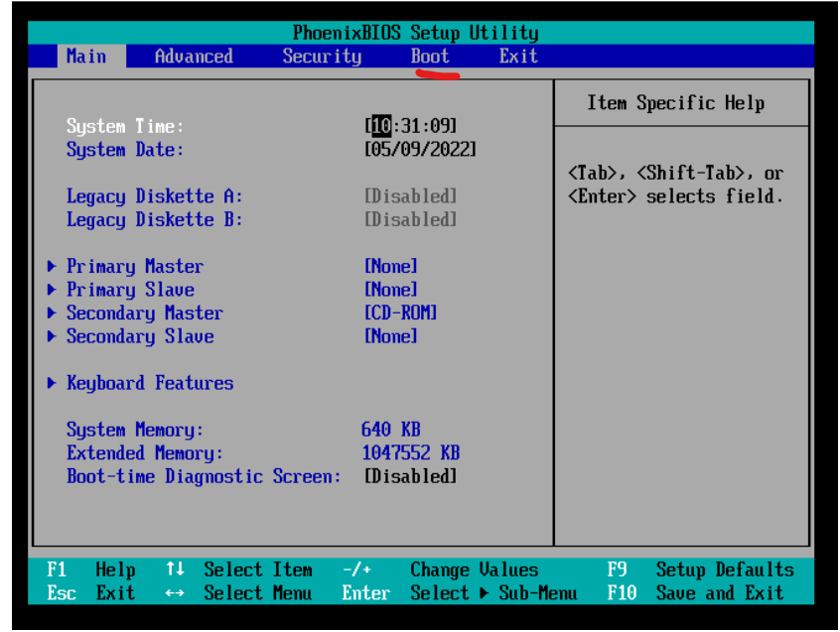Click the F1 Help legend entry
Image resolution: width=840 pixels, height=632 pixels.
pyautogui.click(x=91, y=569)
